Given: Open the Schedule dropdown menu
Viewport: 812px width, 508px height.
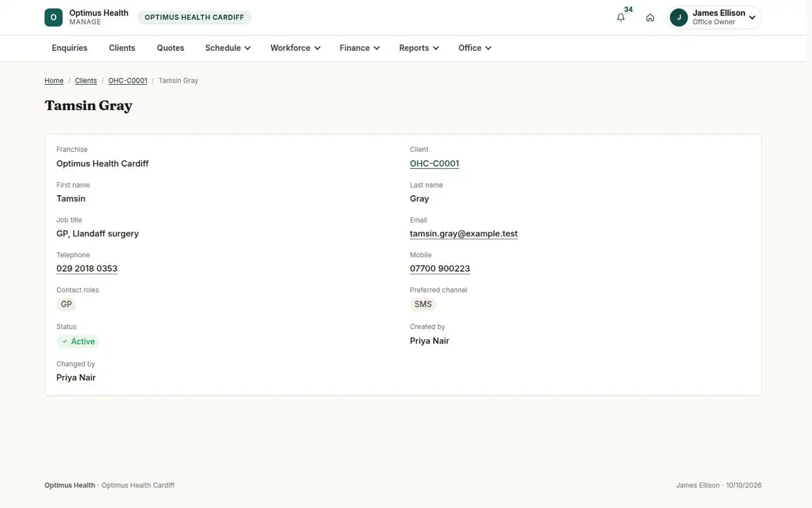Looking at the screenshot, I should click(x=228, y=48).
